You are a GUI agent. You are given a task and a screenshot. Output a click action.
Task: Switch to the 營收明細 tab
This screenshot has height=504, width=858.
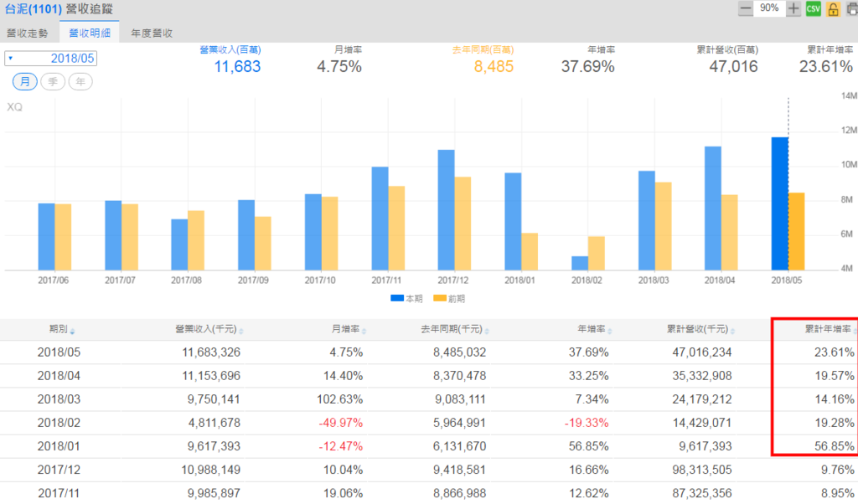pos(90,33)
